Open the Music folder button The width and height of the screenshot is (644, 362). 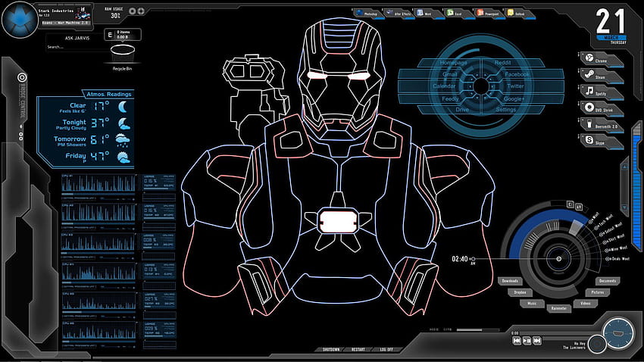[x=532, y=304]
